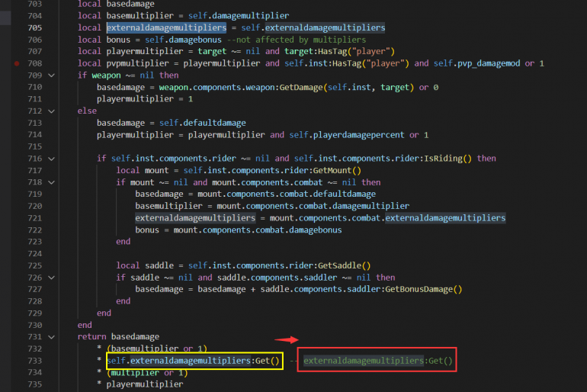This screenshot has height=392, width=587.
Task: Click GetBonusDamage call on line 727
Action: [419, 289]
